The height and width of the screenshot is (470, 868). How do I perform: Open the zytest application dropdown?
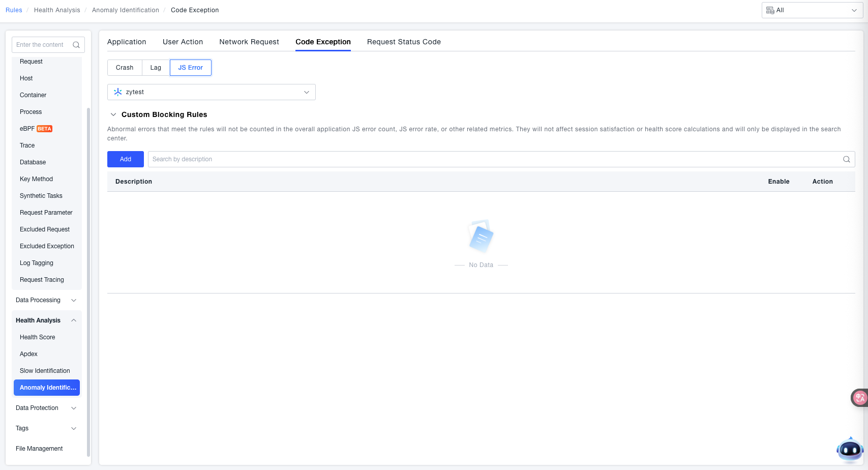tap(211, 92)
